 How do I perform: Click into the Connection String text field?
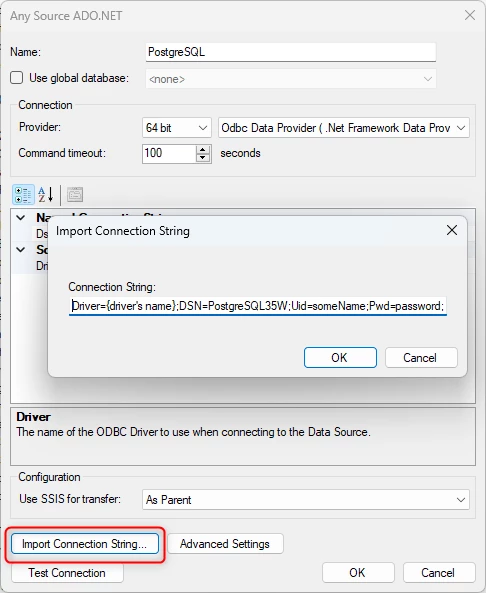point(258,306)
